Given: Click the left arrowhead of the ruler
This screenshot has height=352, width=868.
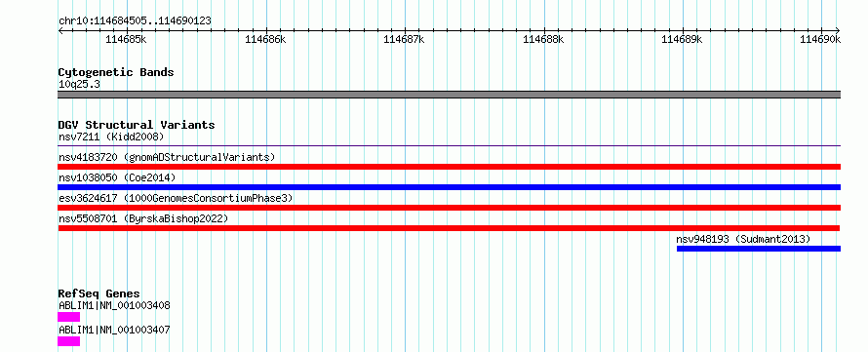Looking at the screenshot, I should click(x=60, y=30).
